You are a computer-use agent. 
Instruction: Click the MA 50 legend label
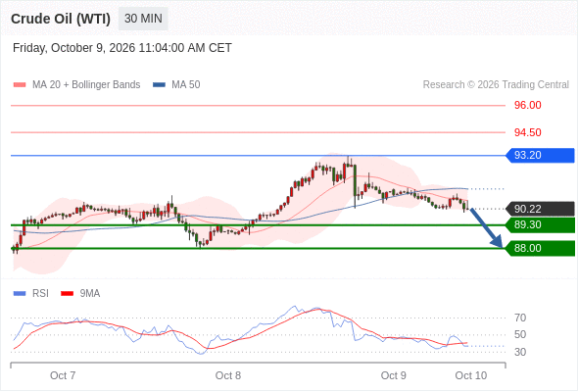[x=186, y=85]
